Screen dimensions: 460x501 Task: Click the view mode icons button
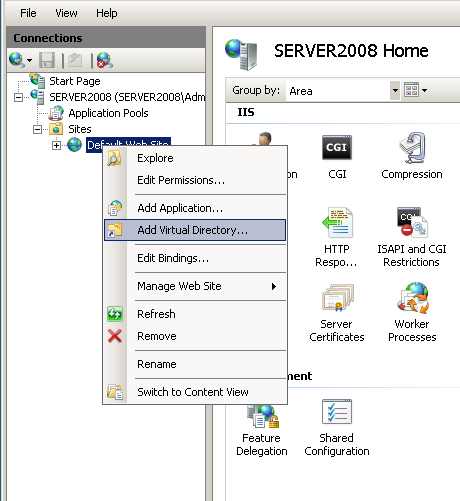(411, 90)
